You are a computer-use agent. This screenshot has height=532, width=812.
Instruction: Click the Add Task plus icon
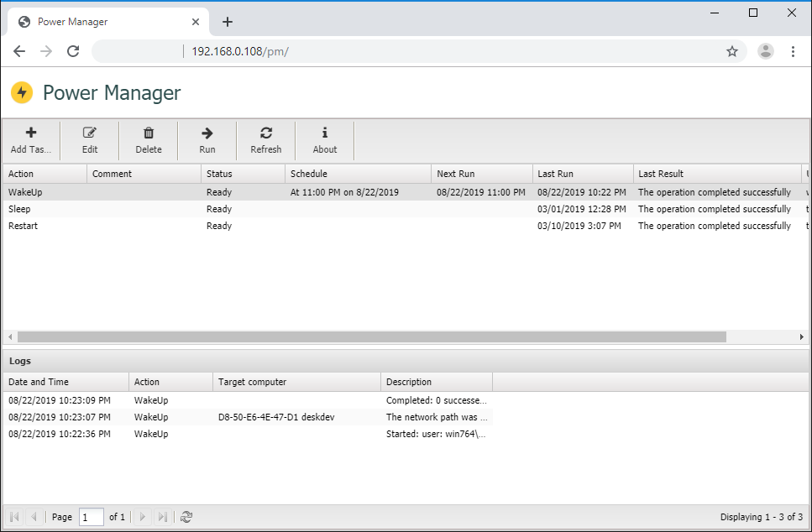click(31, 133)
